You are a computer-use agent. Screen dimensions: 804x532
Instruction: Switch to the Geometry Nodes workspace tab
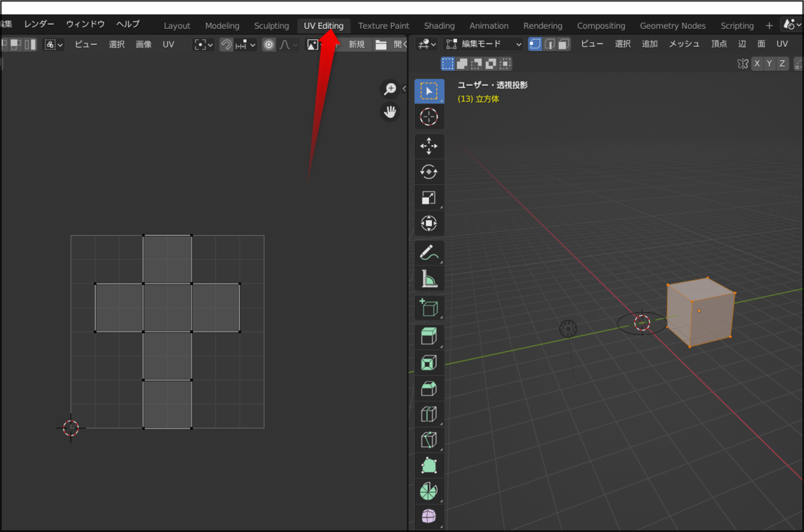[x=673, y=25]
